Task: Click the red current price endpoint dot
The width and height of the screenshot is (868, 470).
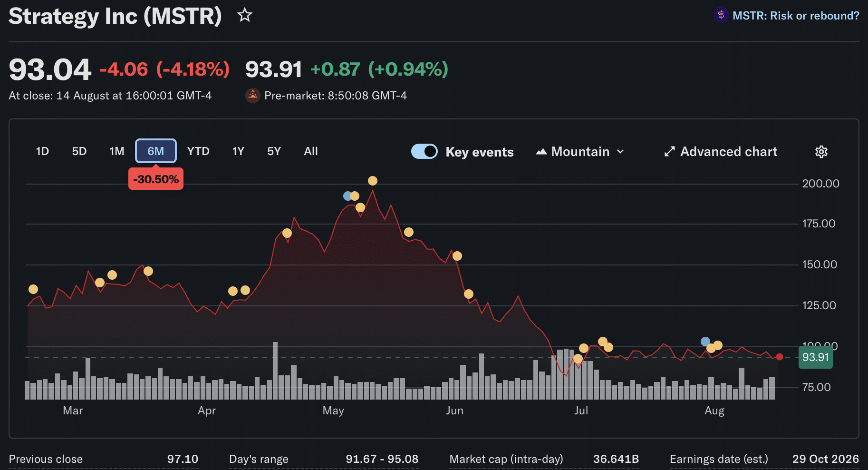Action: 780,357
